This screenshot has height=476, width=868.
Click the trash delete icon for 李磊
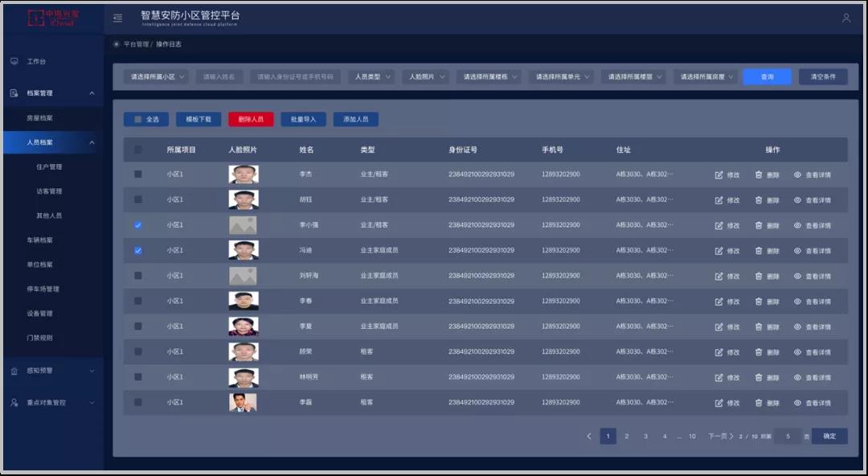coord(758,402)
